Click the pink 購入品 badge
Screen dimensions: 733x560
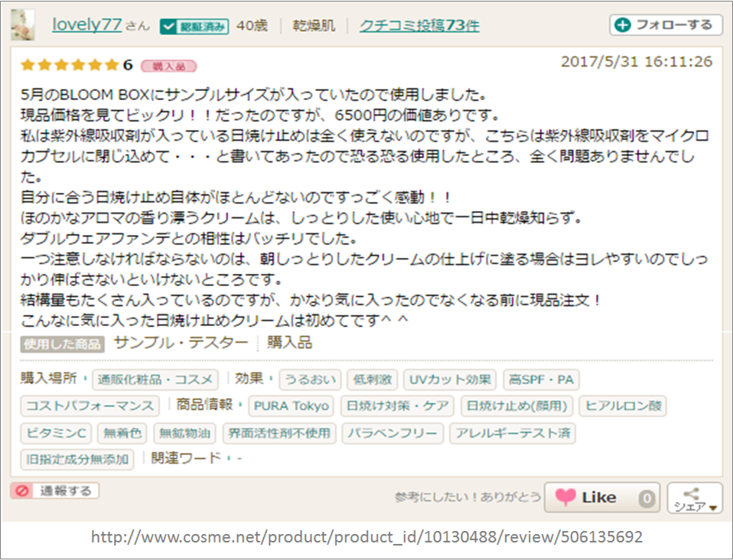(168, 66)
